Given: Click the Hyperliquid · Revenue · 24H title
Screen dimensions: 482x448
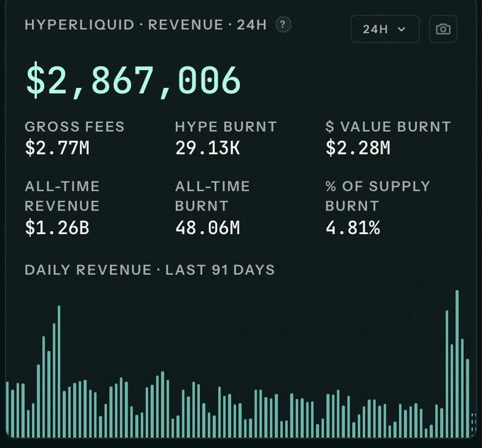Looking at the screenshot, I should [146, 25].
